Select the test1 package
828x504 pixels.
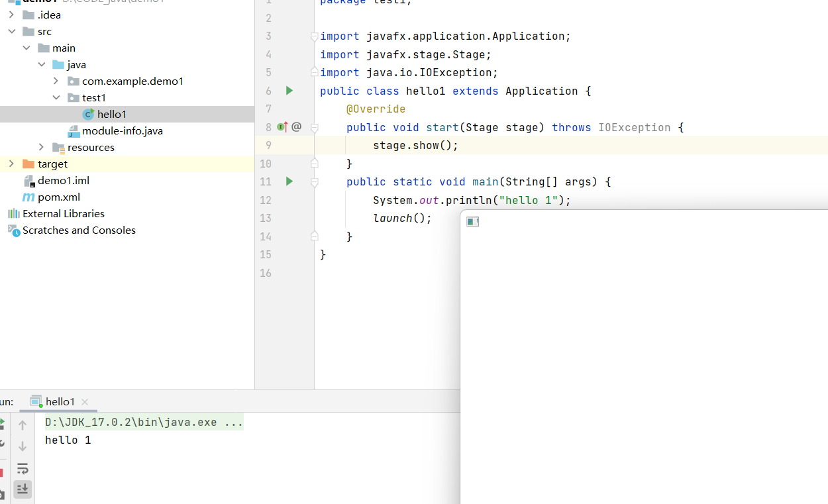click(x=127, y=97)
